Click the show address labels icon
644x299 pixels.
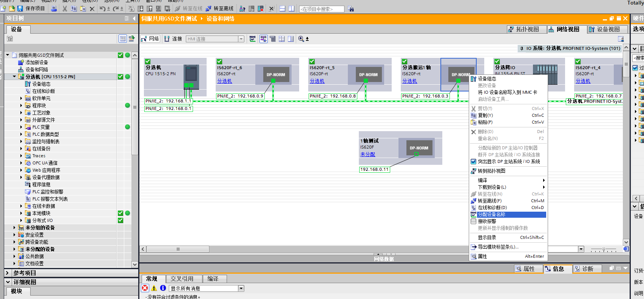pyautogui.click(x=263, y=39)
